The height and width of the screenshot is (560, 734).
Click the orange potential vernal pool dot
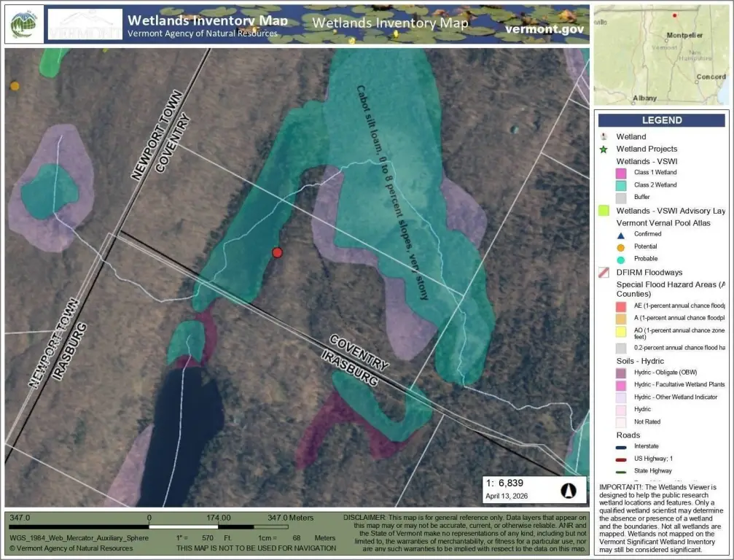tap(15, 86)
